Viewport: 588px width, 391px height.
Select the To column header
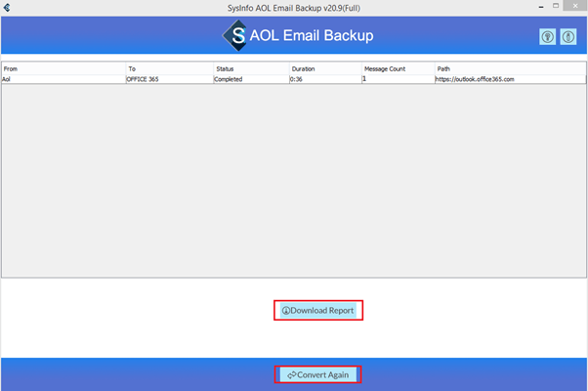click(170, 68)
